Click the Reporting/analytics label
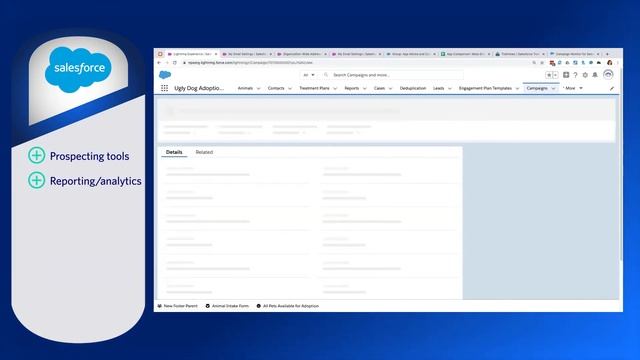640x360 pixels. [96, 181]
